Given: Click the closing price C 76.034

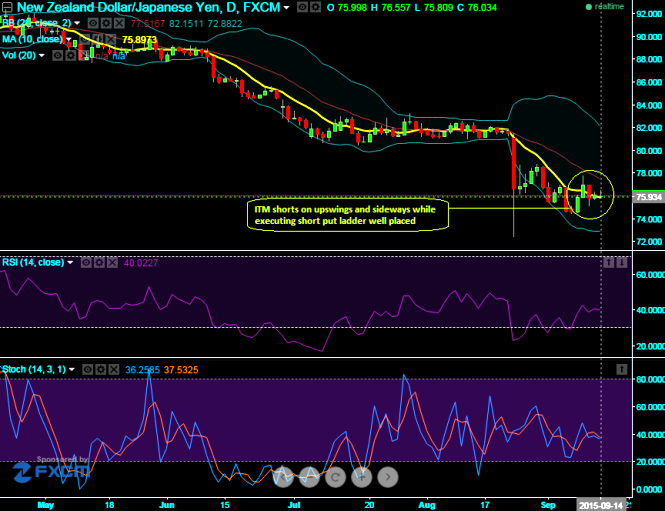Looking at the screenshot, I should (x=477, y=8).
